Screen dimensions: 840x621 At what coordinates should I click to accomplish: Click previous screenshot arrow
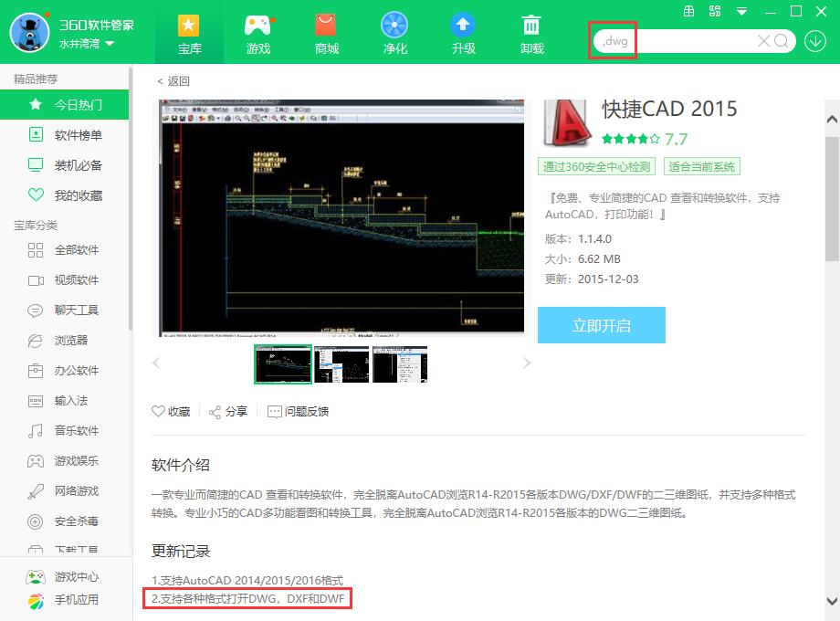156,363
